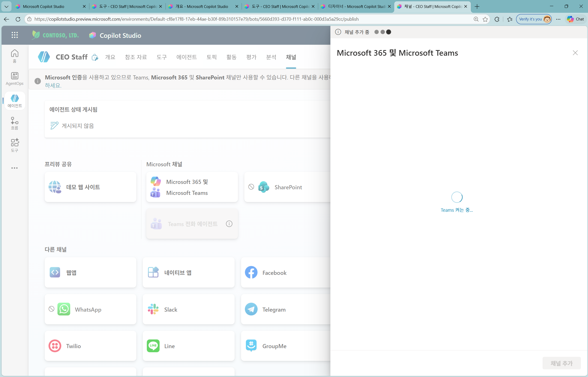The image size is (588, 377).
Task: Open the 활동 tab
Action: click(x=231, y=57)
